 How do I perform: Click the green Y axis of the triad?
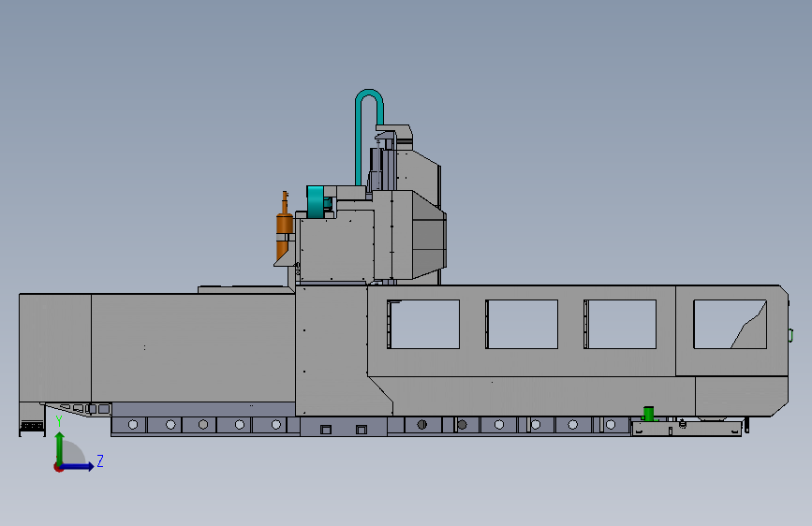(60, 447)
